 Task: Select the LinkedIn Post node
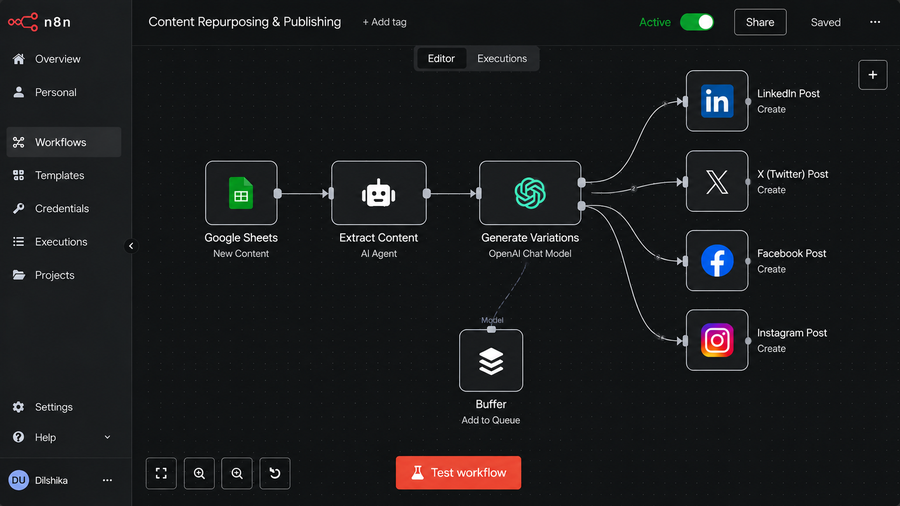(717, 101)
